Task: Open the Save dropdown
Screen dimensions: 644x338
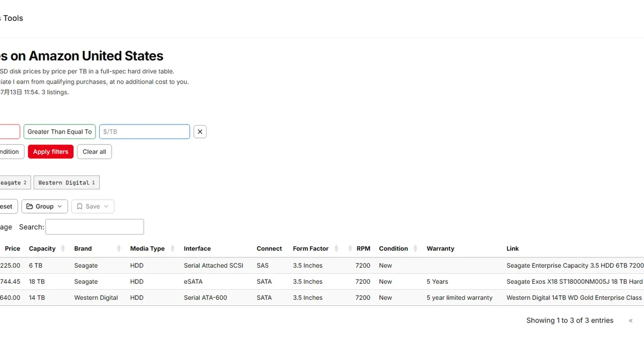Action: tap(93, 207)
